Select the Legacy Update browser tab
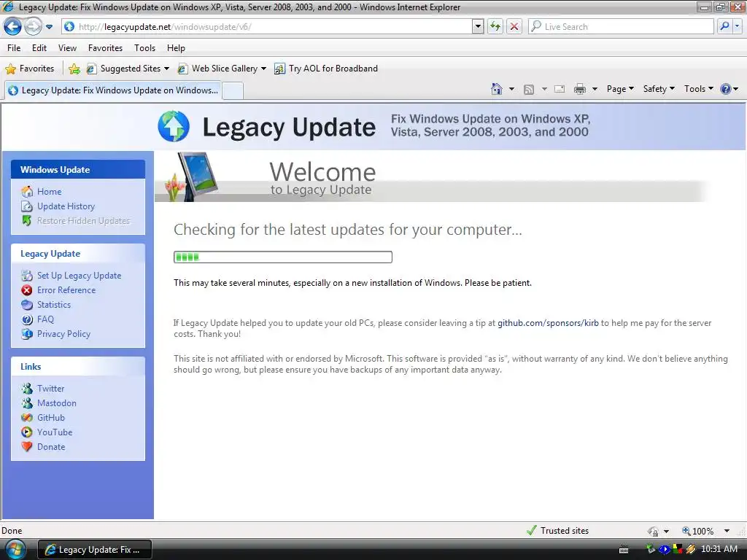The height and width of the screenshot is (560, 747). point(113,90)
